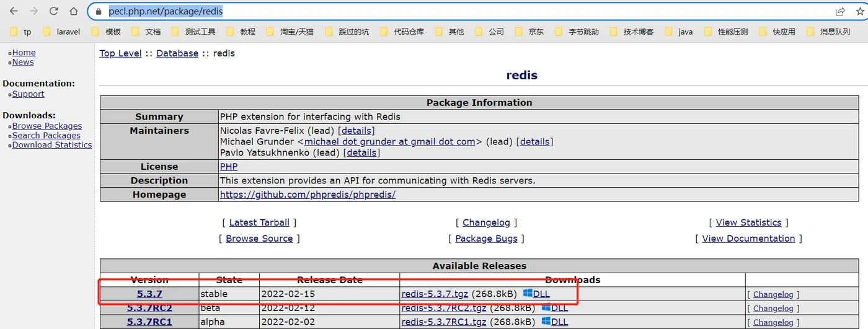Click the share page icon in address bar
The width and height of the screenshot is (868, 329).
click(x=840, y=11)
